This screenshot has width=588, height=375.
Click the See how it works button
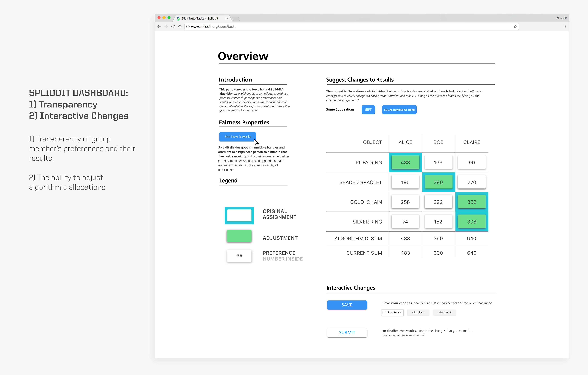(238, 137)
